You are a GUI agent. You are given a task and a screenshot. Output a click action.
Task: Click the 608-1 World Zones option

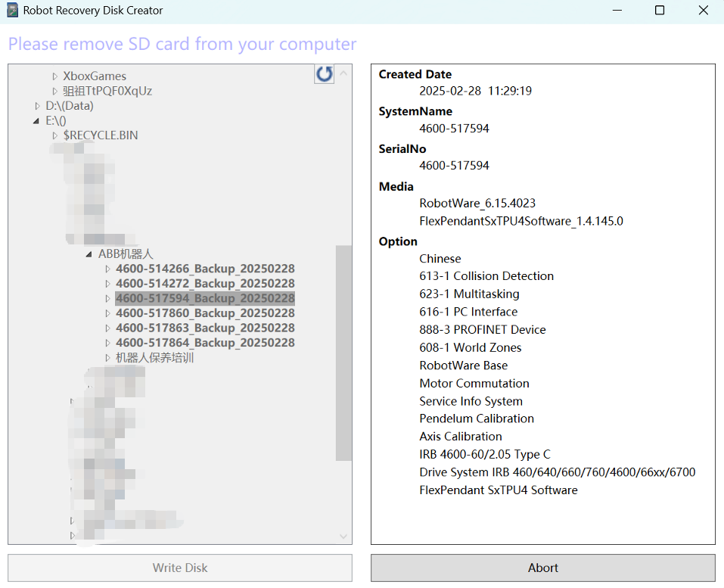[x=471, y=348]
